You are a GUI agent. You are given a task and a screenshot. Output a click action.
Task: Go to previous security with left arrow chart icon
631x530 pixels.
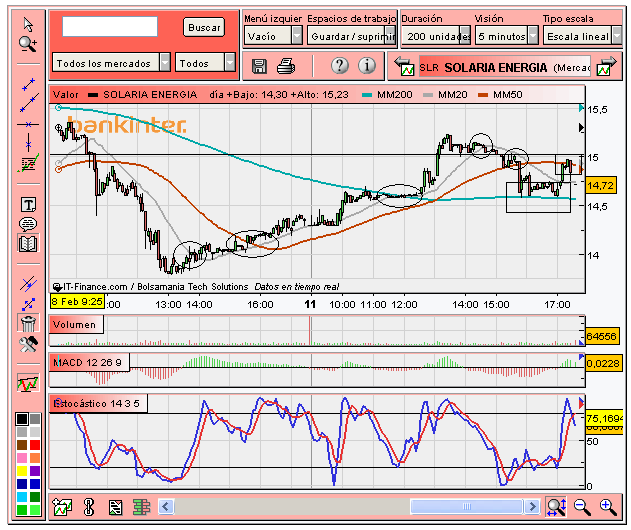[404, 66]
